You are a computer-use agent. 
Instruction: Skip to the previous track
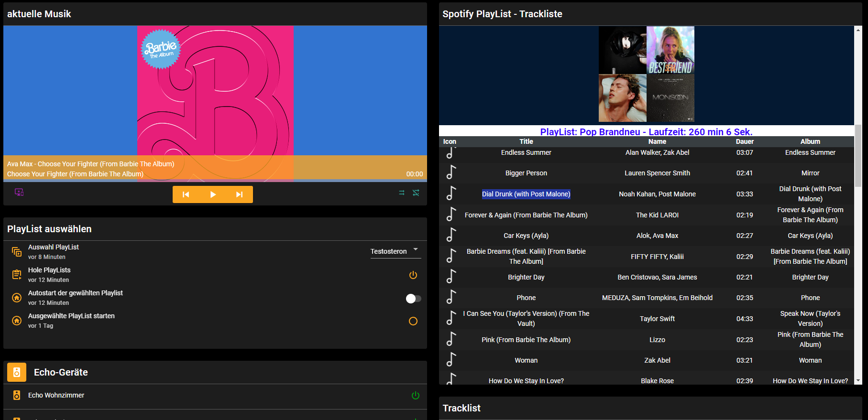point(186,194)
